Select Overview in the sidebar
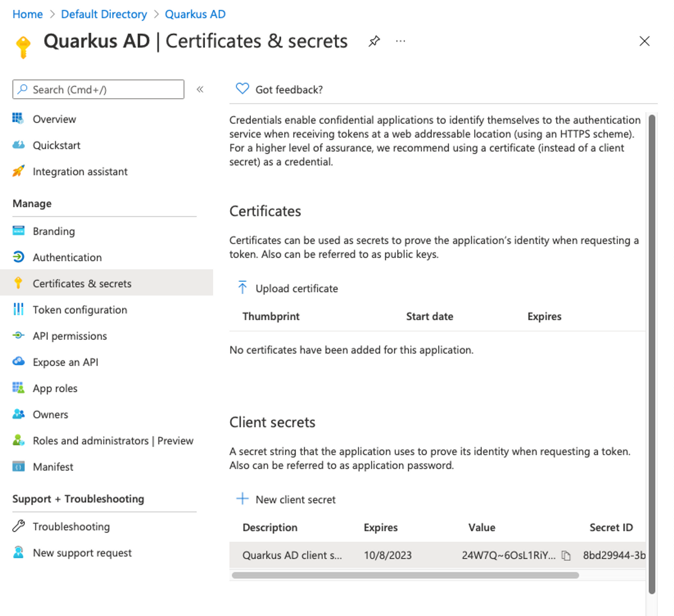 click(x=54, y=119)
